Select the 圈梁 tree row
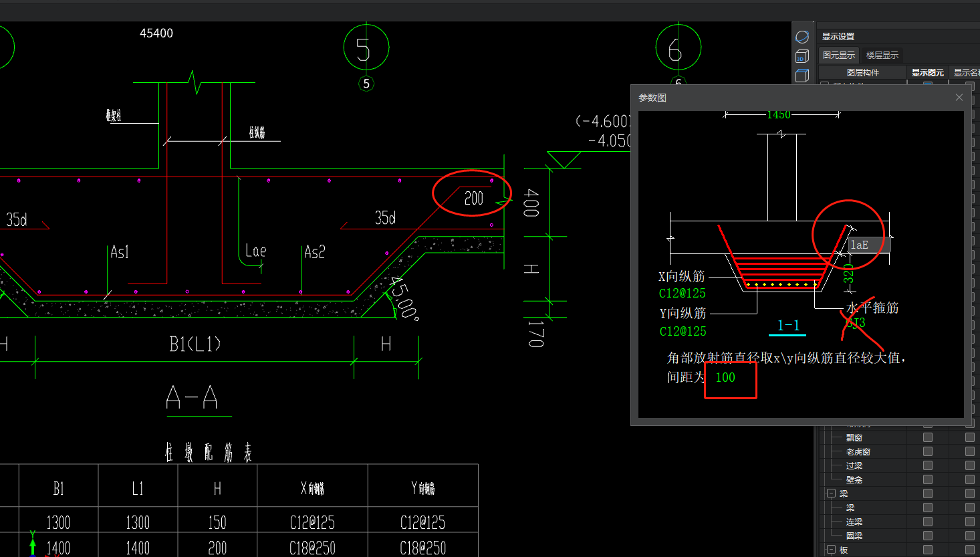This screenshot has height=557, width=980. point(854,536)
